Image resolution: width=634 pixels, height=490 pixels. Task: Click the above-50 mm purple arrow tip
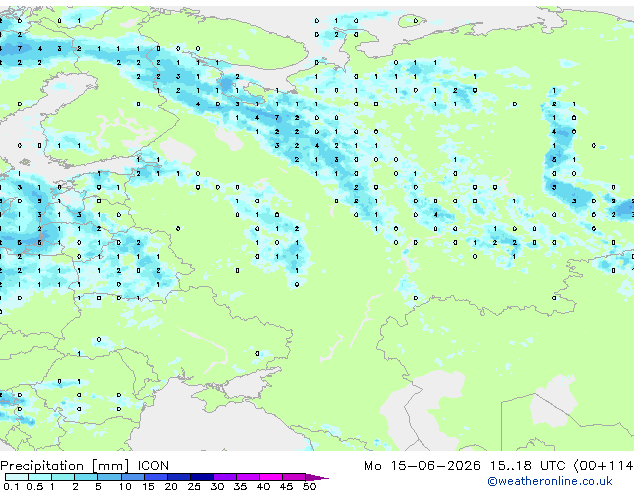coord(317,477)
